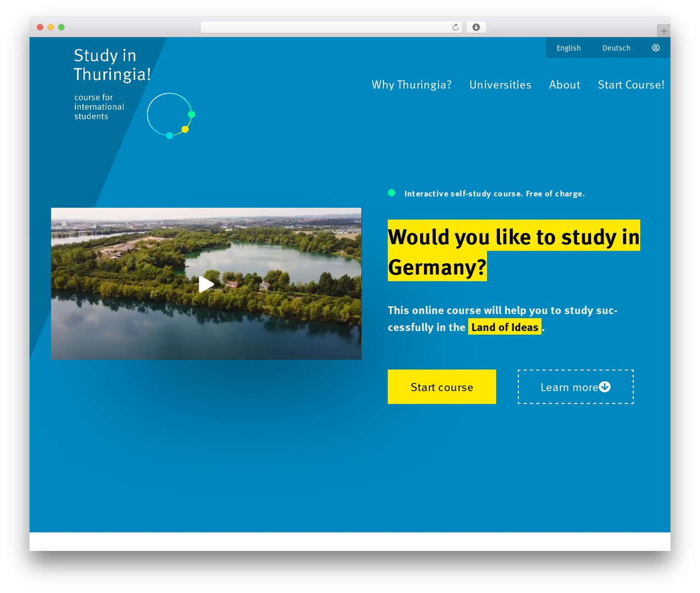This screenshot has height=593, width=700.
Task: Open the About menu item
Action: (565, 85)
